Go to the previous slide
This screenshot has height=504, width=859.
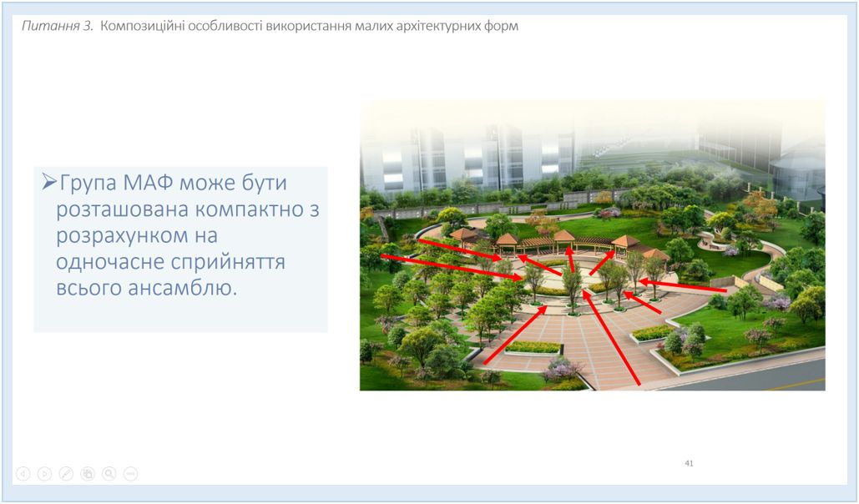(x=23, y=474)
